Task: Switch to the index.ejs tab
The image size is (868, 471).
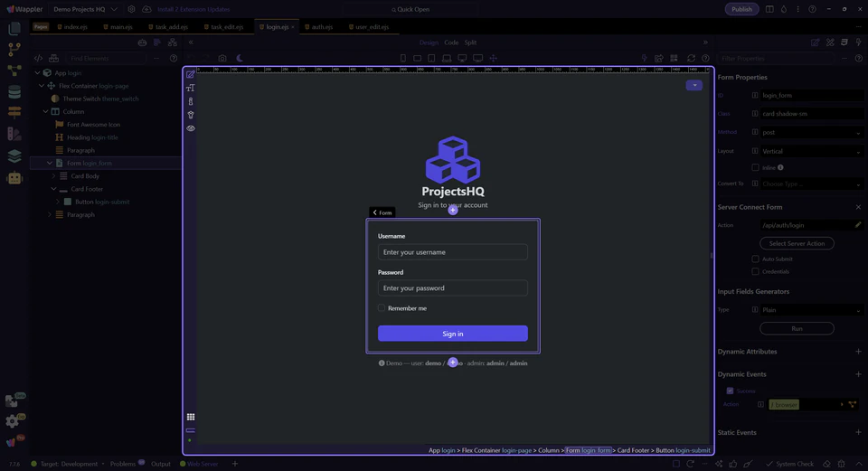Action: 72,26
